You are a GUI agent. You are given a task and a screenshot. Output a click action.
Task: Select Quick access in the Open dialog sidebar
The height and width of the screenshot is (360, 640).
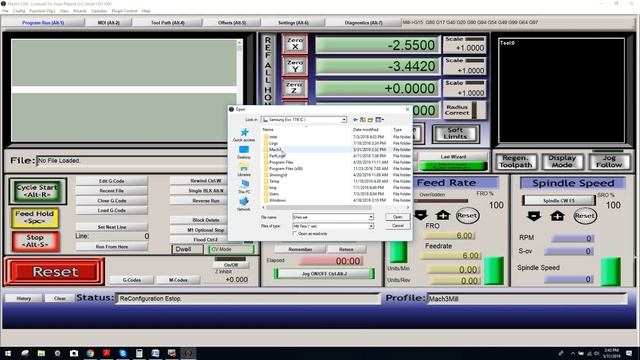click(x=244, y=135)
